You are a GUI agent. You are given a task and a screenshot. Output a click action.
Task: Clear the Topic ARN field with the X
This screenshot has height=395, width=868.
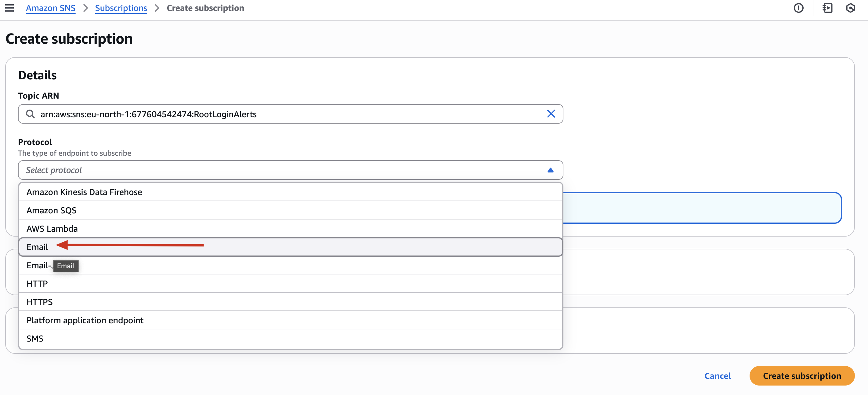[551, 114]
